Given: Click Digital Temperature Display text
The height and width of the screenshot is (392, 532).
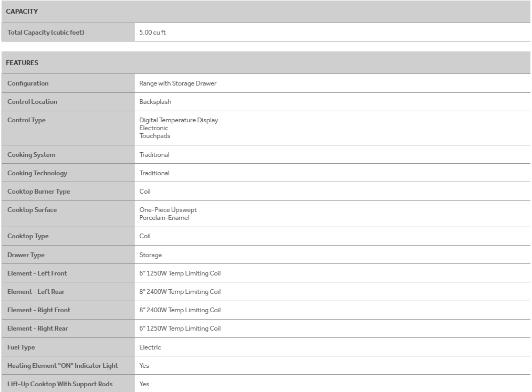Looking at the screenshot, I should coord(179,120).
